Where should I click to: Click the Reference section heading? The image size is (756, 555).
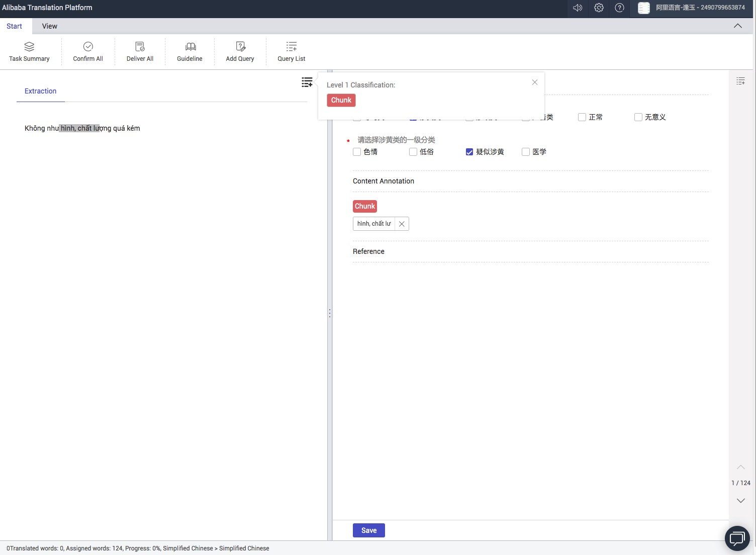[368, 251]
